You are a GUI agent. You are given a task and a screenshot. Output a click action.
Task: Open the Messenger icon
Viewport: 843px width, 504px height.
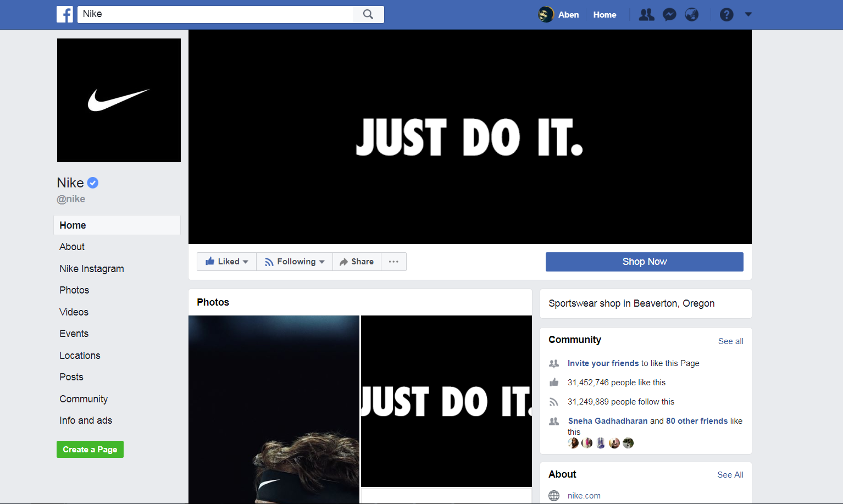(669, 15)
